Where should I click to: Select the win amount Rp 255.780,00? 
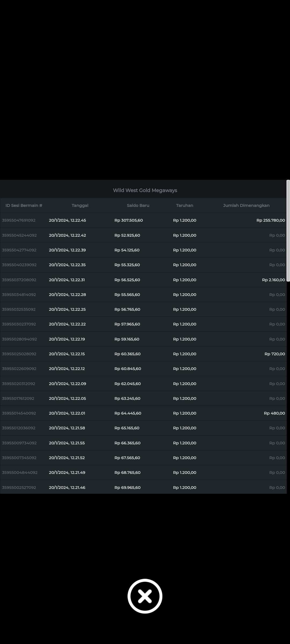270,220
